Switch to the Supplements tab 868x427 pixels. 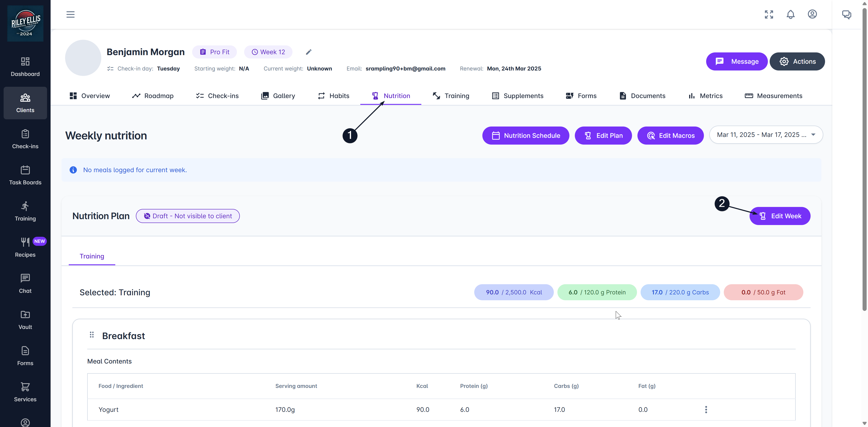point(518,96)
